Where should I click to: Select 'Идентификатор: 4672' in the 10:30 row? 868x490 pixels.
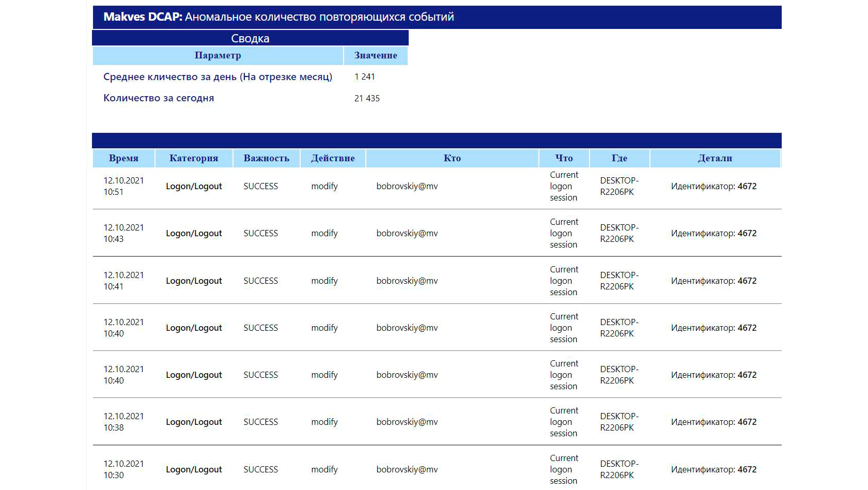[x=714, y=469]
